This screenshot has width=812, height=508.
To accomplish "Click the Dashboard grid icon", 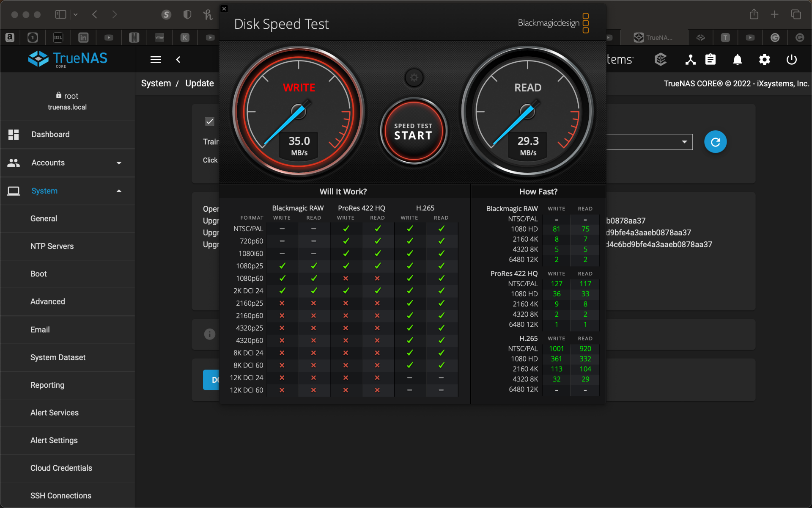I will pyautogui.click(x=14, y=135).
